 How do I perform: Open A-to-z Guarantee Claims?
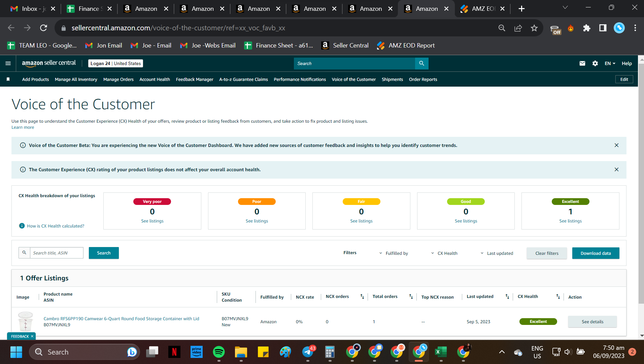243,79
